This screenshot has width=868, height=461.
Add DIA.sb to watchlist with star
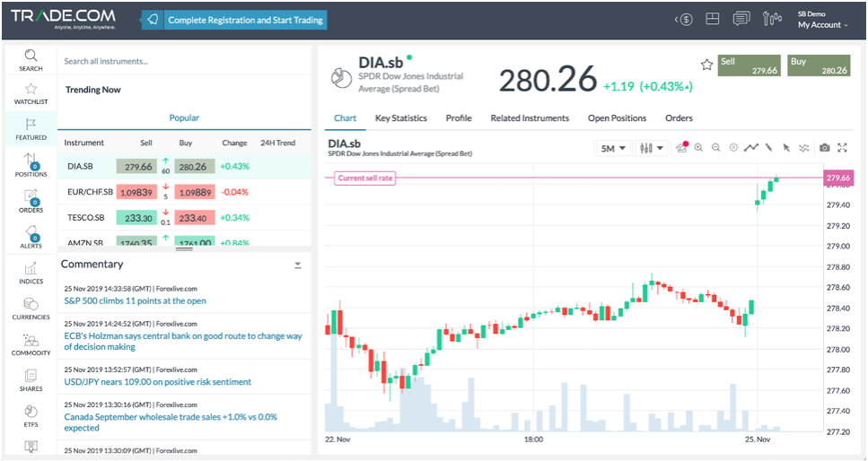[706, 65]
